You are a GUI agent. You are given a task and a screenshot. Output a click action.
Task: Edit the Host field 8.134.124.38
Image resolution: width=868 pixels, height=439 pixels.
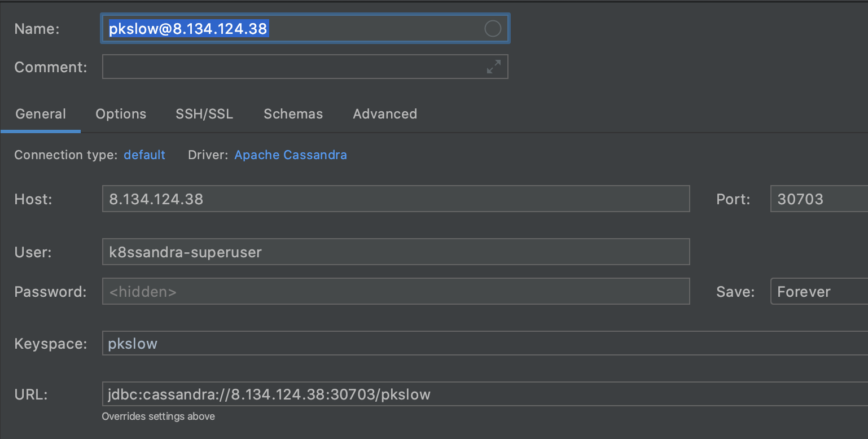(396, 199)
